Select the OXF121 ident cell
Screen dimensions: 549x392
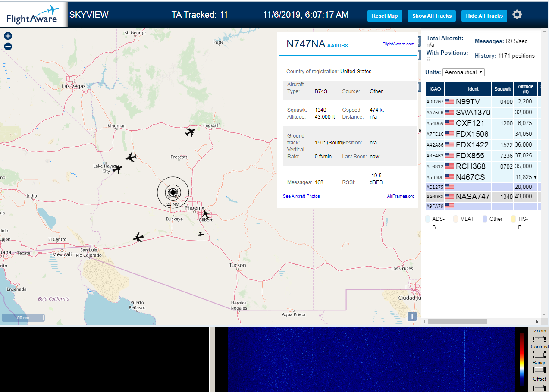(x=473, y=123)
